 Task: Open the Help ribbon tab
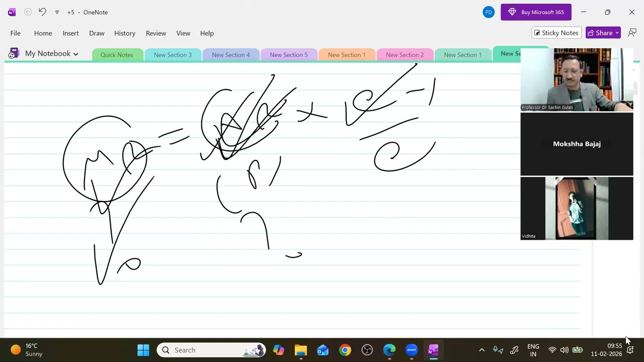(x=207, y=33)
